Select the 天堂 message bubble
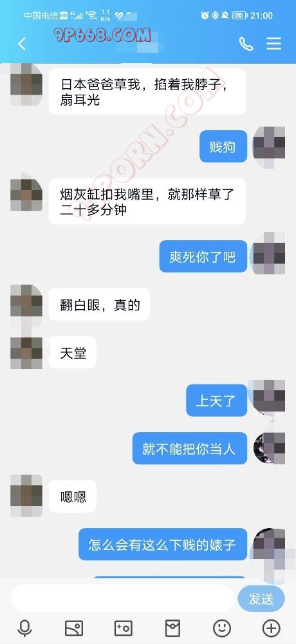The image size is (296, 644). click(x=73, y=353)
